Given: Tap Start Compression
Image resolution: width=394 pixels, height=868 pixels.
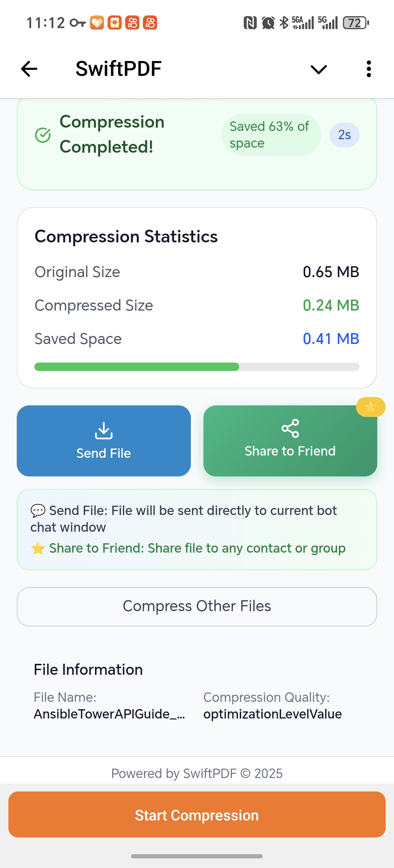Looking at the screenshot, I should coord(197,815).
